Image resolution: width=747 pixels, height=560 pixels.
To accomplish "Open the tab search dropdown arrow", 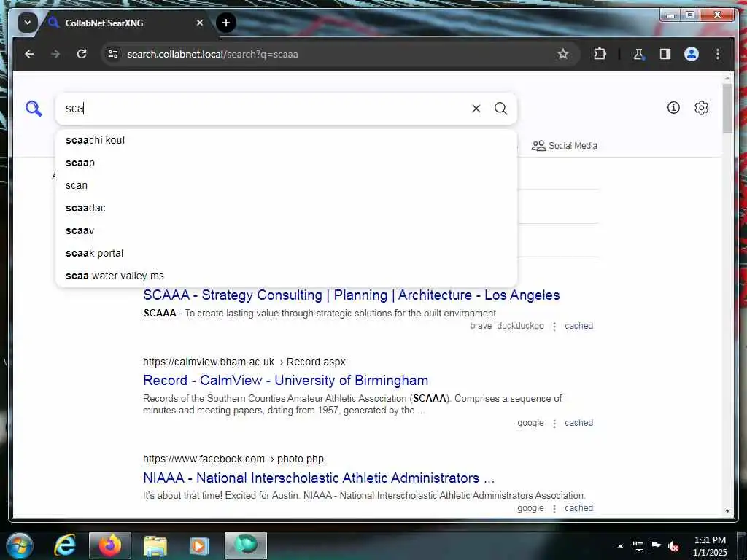I will coord(28,23).
